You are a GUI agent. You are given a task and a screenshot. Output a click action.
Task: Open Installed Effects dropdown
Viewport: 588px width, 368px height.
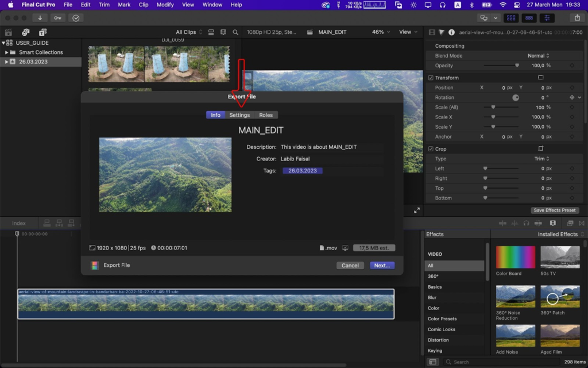(x=560, y=234)
